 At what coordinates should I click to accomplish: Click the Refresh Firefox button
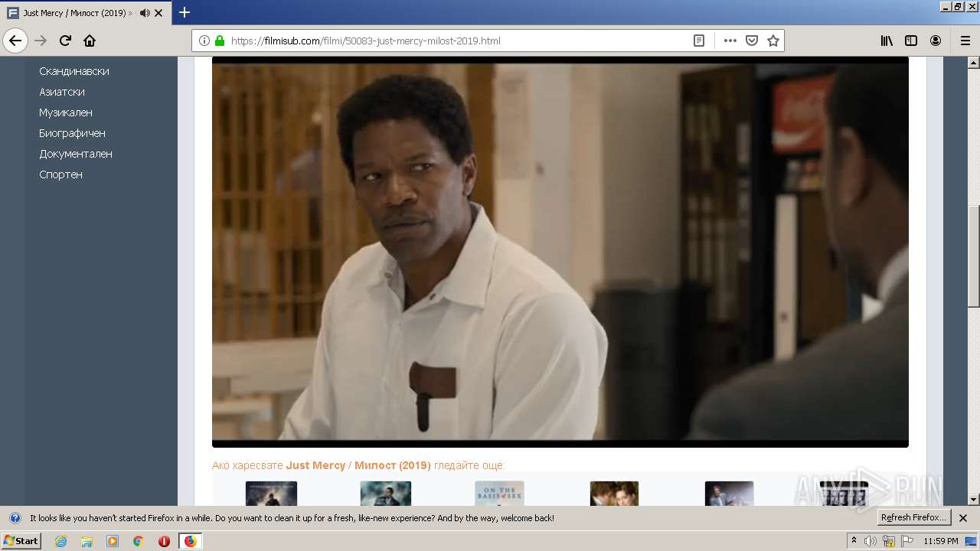coord(913,518)
